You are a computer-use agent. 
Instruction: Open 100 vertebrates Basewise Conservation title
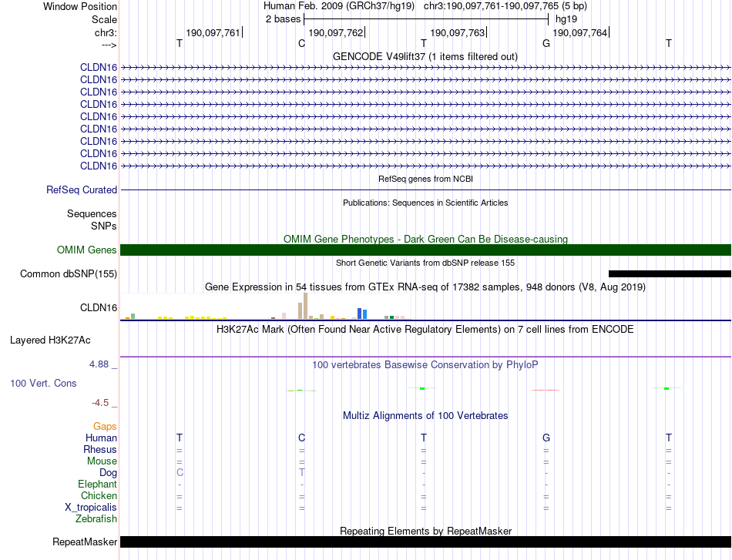pyautogui.click(x=425, y=365)
